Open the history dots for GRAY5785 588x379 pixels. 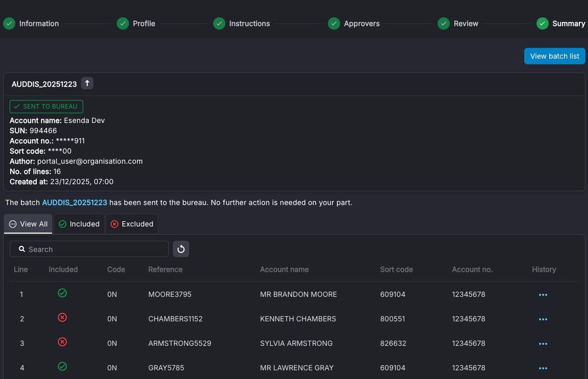coord(543,368)
